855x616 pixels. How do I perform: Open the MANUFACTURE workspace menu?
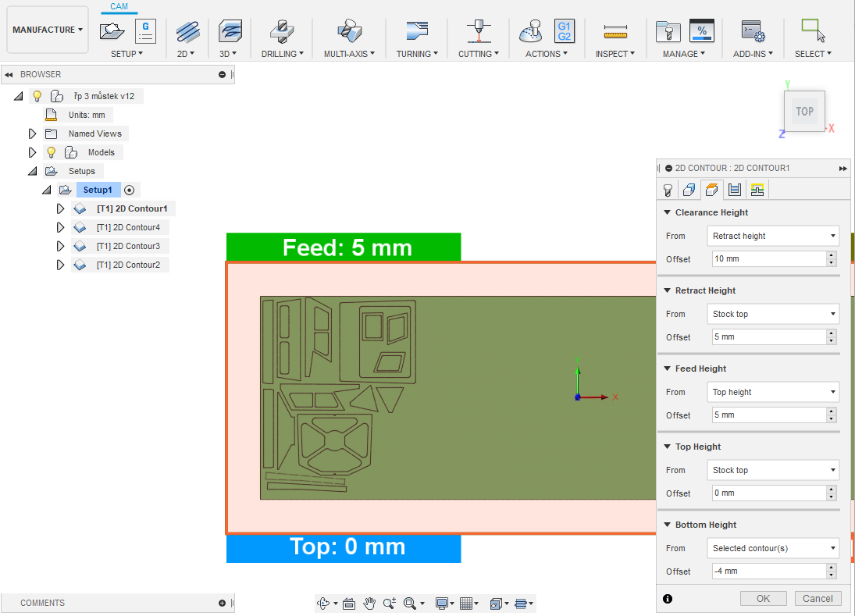(47, 30)
